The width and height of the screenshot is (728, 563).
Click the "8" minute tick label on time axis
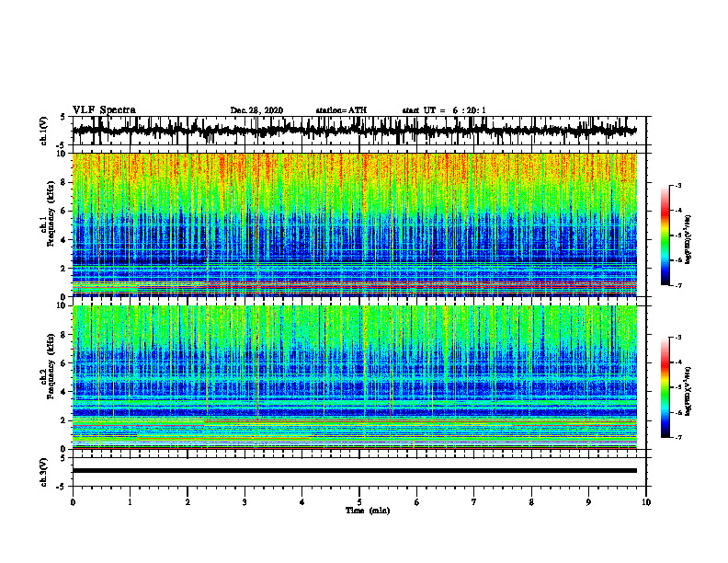click(531, 502)
